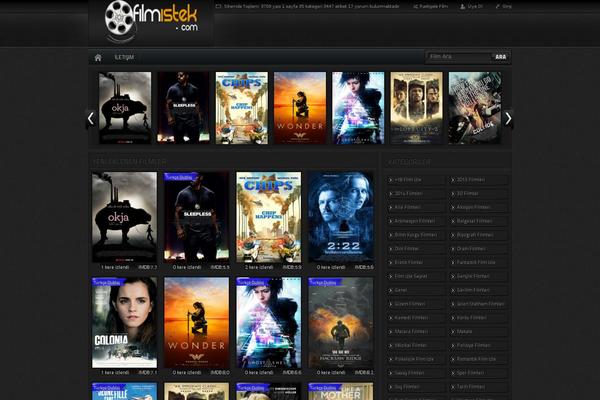
Task: Open Wonder Woman poster in the carousel
Action: tap(300, 108)
